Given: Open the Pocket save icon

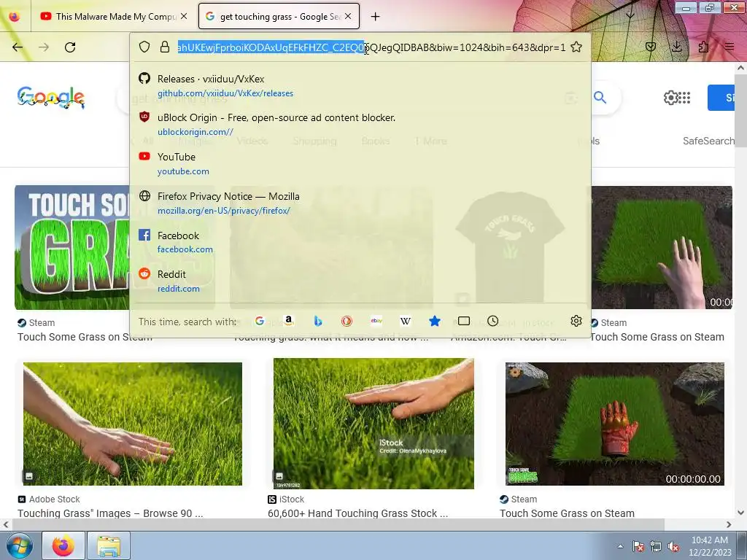Looking at the screenshot, I should click(x=651, y=47).
